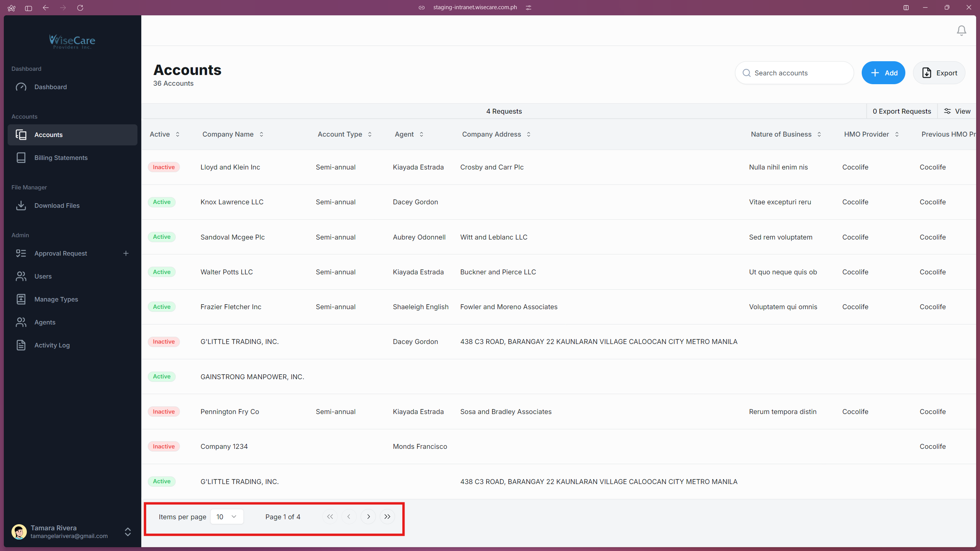This screenshot has width=980, height=551.
Task: Select the Manage Types icon
Action: (x=21, y=299)
